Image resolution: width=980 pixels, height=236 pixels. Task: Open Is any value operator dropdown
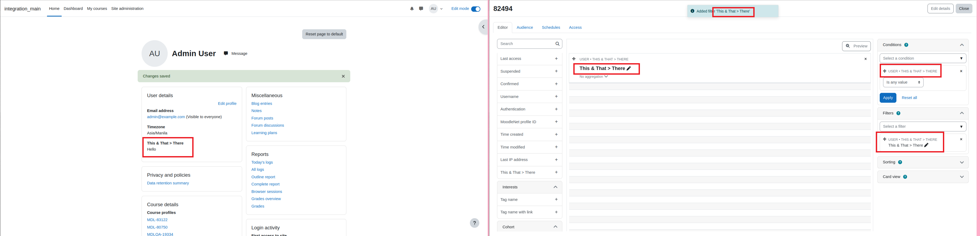coord(903,82)
